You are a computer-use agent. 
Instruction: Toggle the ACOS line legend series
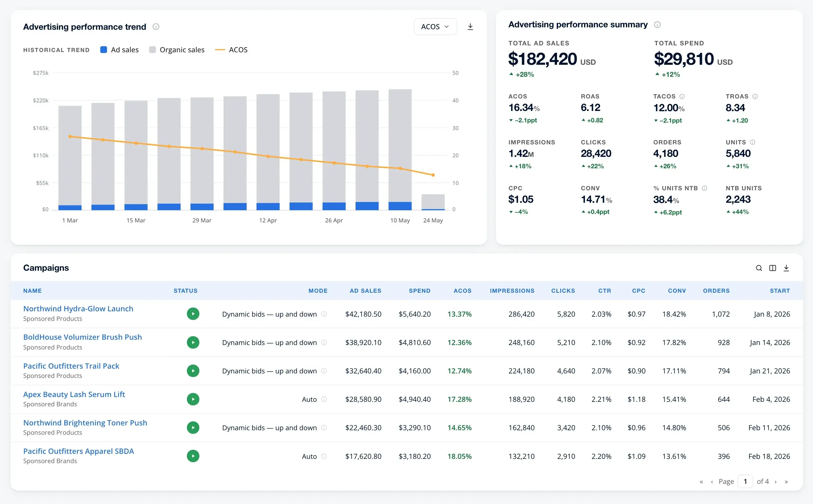click(x=231, y=50)
